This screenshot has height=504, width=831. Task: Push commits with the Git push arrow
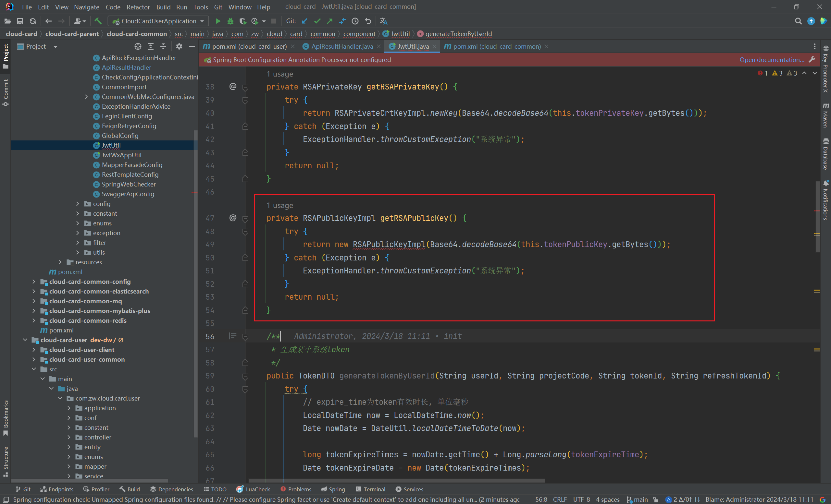tap(329, 21)
